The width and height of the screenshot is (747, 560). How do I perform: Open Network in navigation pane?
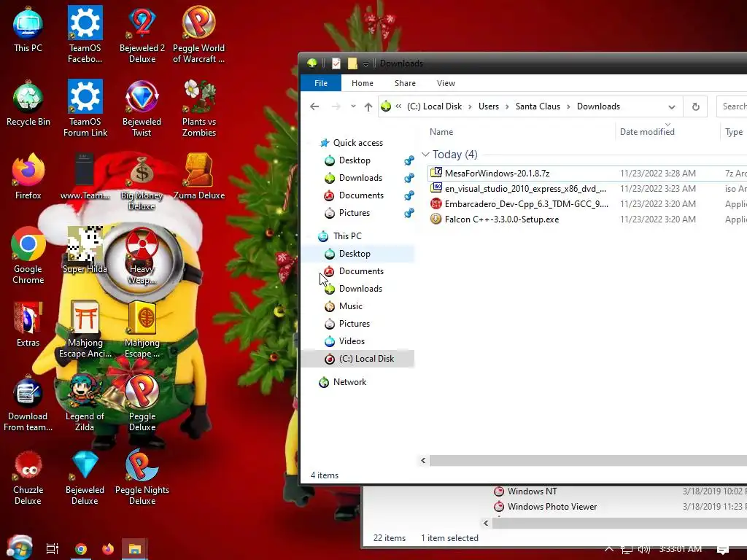[x=349, y=382]
